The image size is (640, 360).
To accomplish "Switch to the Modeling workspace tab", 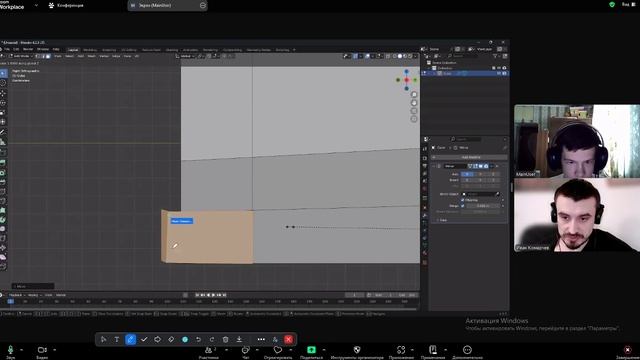I will [90, 50].
